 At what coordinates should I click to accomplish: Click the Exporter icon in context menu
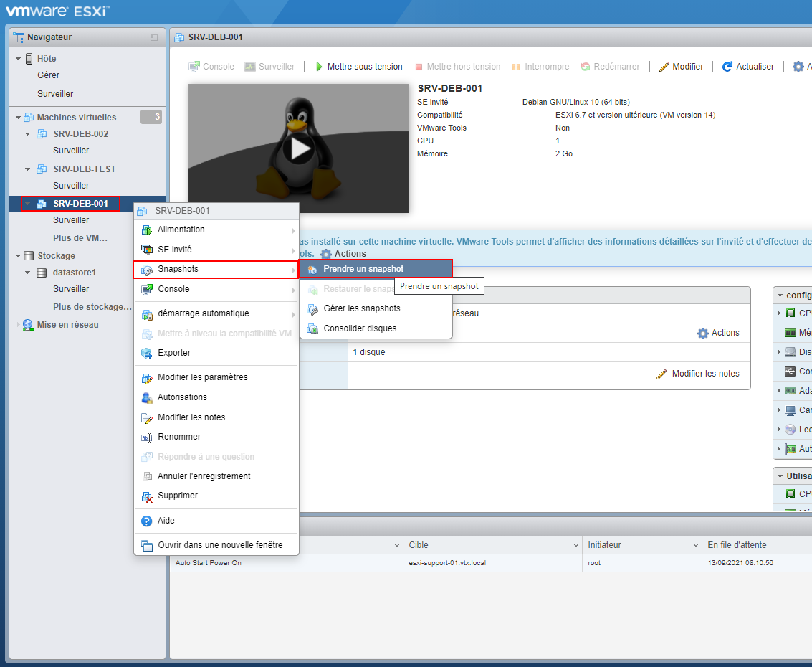point(147,354)
